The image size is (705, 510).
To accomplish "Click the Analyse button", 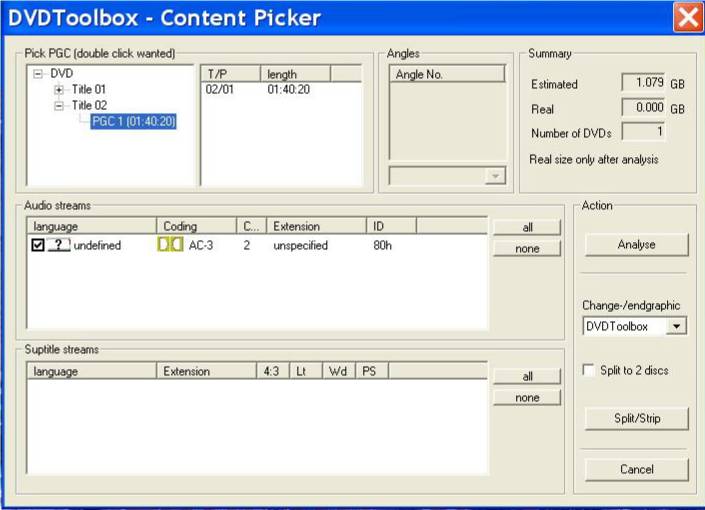I will pyautogui.click(x=636, y=245).
